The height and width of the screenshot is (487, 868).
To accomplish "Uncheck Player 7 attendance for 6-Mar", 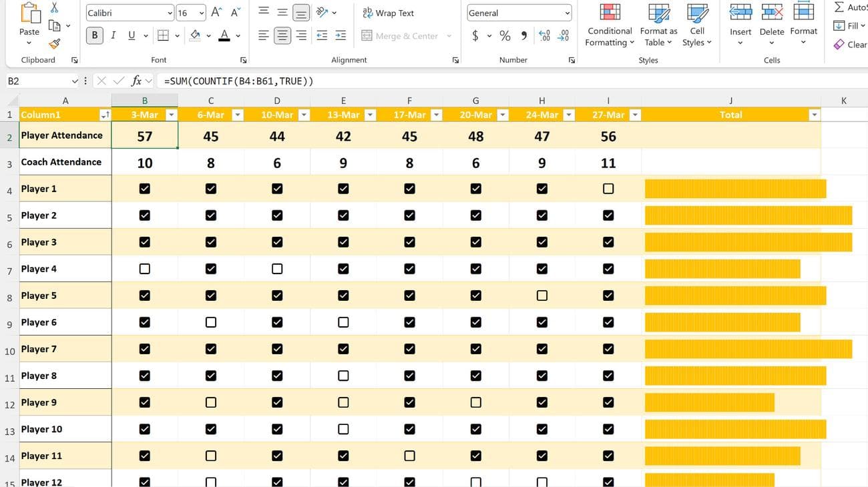I will (x=210, y=348).
